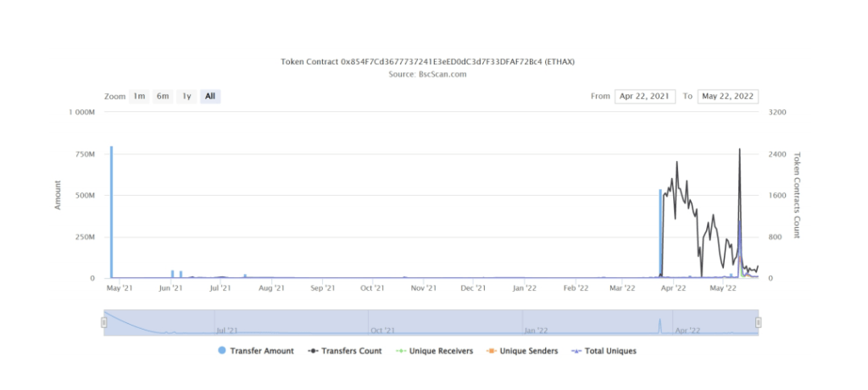This screenshot has width=868, height=390.
Task: Edit the To date May 22, 2022
Action: pyautogui.click(x=728, y=97)
